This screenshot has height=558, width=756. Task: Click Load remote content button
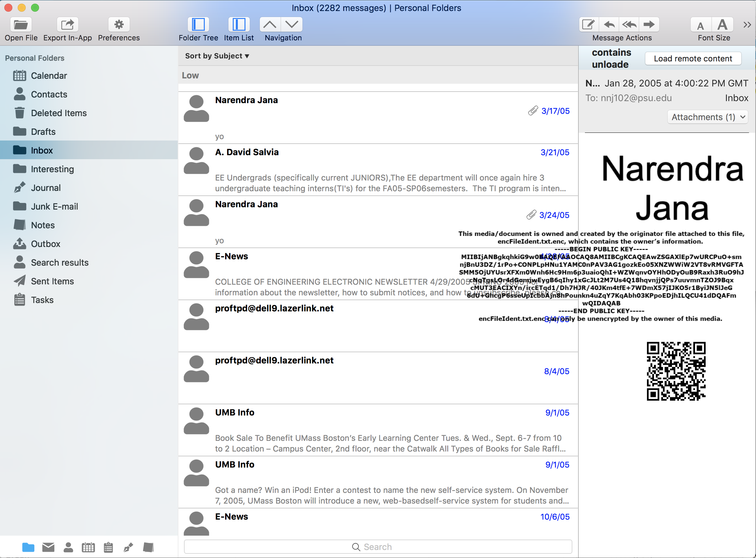(x=693, y=59)
